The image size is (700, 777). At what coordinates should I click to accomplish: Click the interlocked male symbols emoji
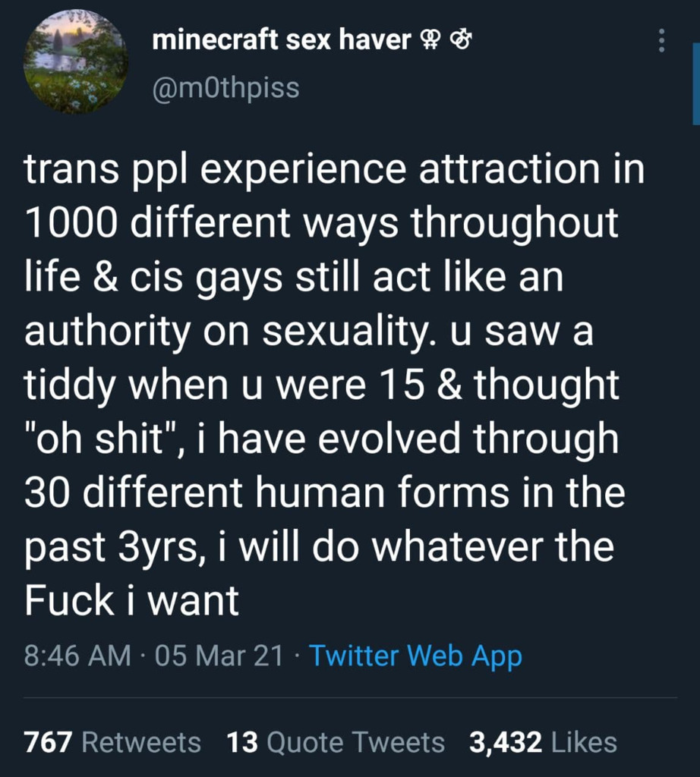click(461, 40)
